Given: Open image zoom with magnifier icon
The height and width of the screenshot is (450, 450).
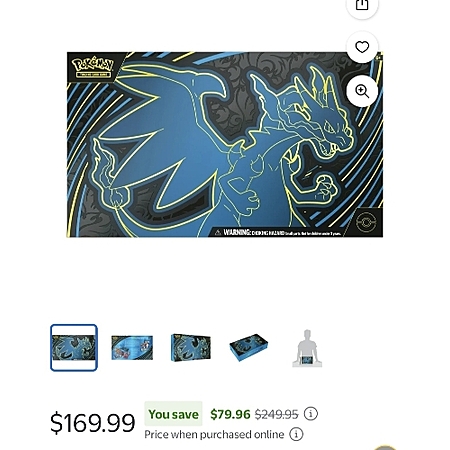Looking at the screenshot, I should tap(362, 91).
